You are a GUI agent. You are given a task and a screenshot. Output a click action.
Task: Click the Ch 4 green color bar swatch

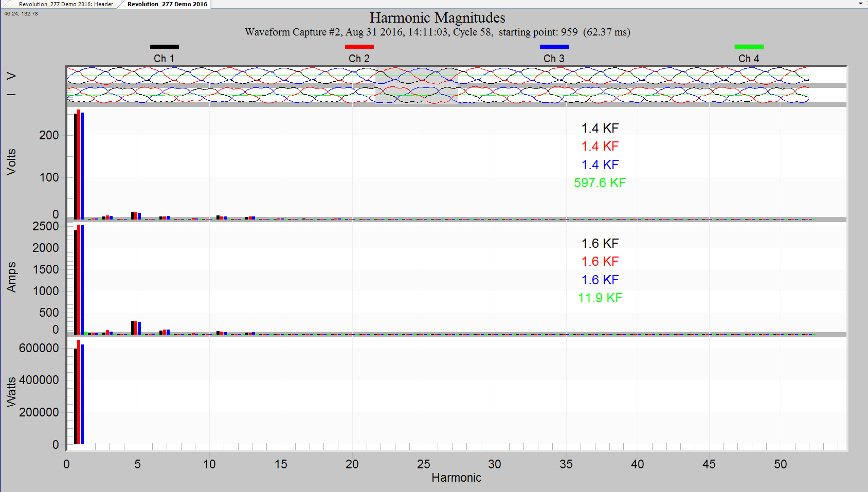(749, 46)
